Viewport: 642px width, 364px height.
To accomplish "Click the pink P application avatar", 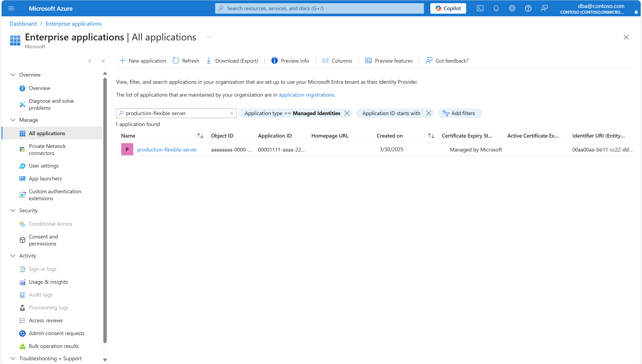I will [x=127, y=149].
